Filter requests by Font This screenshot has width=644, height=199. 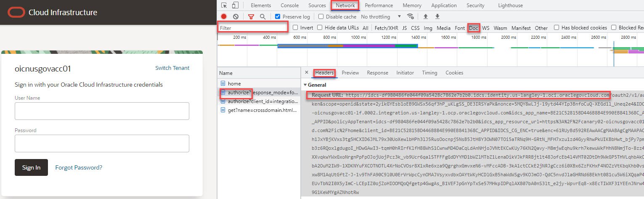[460, 28]
